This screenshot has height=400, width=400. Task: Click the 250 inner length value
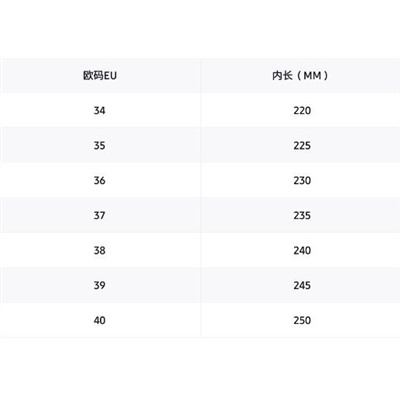point(302,320)
